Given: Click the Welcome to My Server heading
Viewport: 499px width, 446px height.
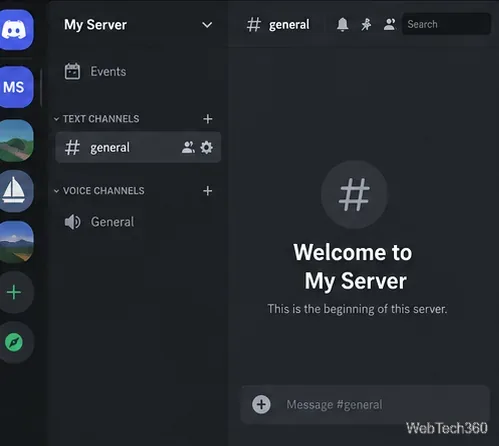Looking at the screenshot, I should tap(353, 267).
